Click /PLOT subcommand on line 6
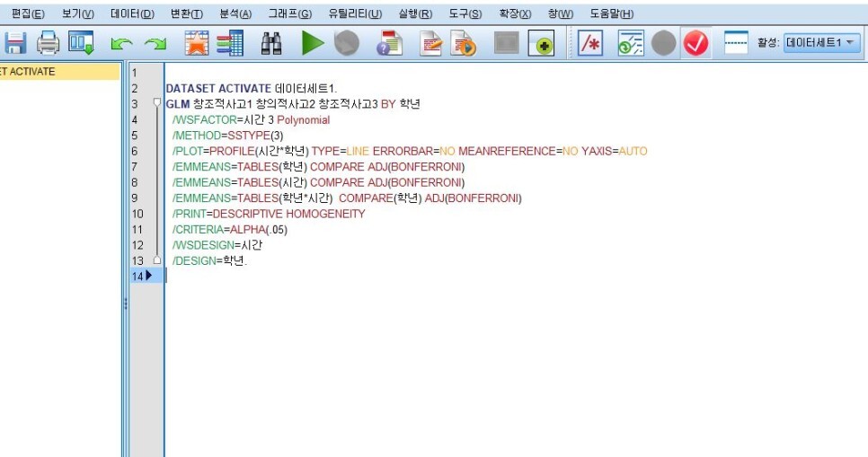This screenshot has width=868, height=457. [x=188, y=151]
